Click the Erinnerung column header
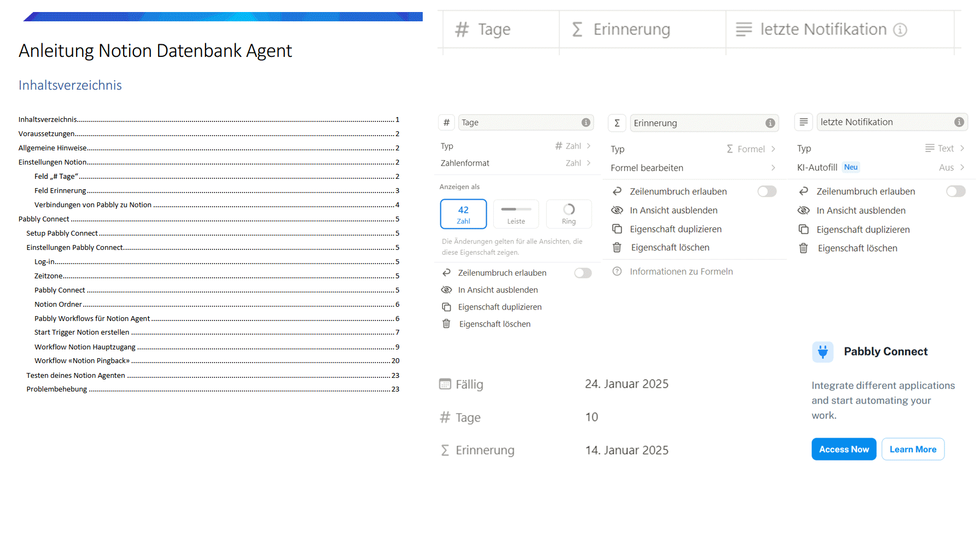980x560 pixels. [x=643, y=30]
